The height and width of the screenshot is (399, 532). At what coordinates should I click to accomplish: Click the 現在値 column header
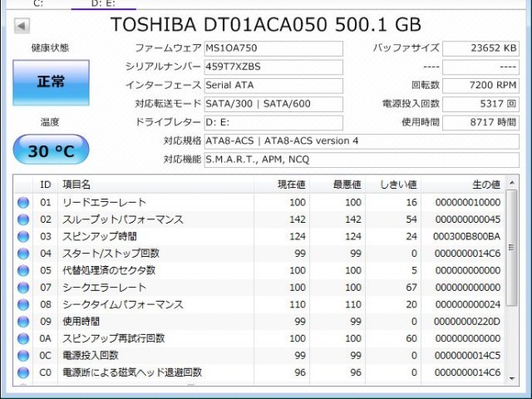click(x=282, y=185)
